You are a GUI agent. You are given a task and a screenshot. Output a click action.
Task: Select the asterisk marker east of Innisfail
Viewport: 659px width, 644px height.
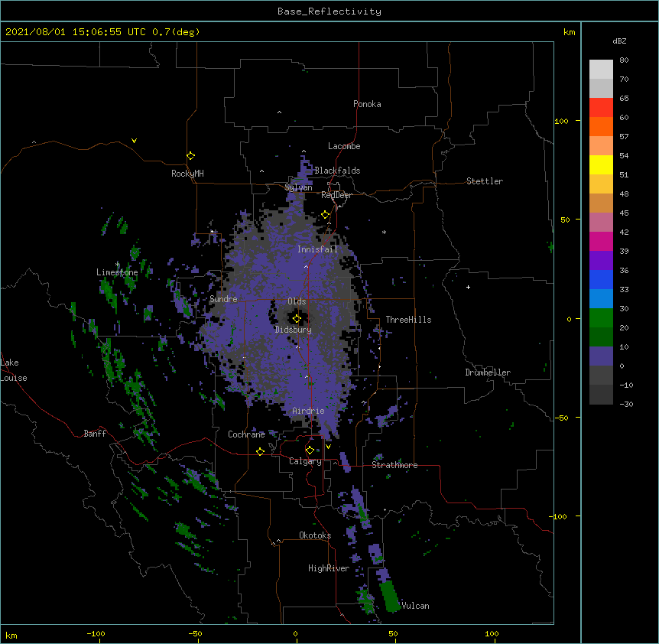pyautogui.click(x=384, y=232)
